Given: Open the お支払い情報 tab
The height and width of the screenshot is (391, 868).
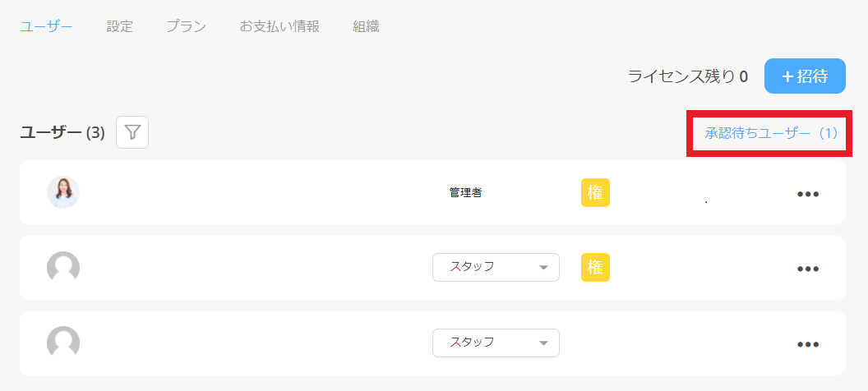Looking at the screenshot, I should pos(279,26).
